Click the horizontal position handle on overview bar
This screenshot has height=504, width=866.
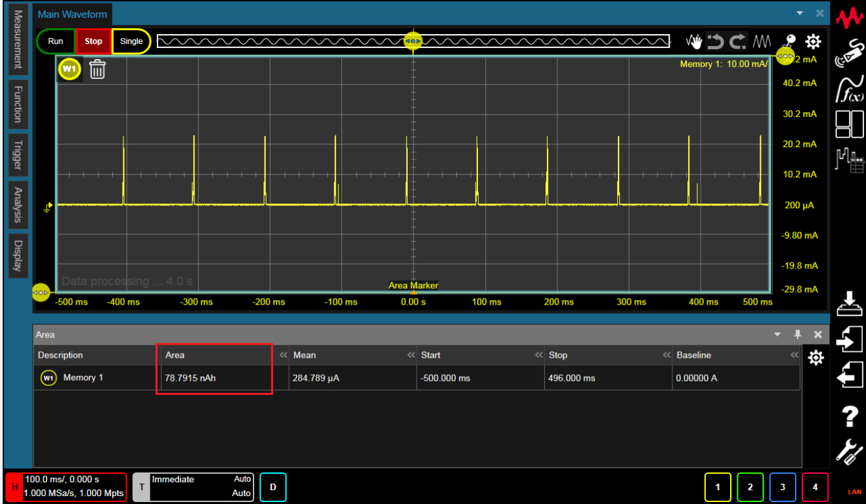click(412, 41)
